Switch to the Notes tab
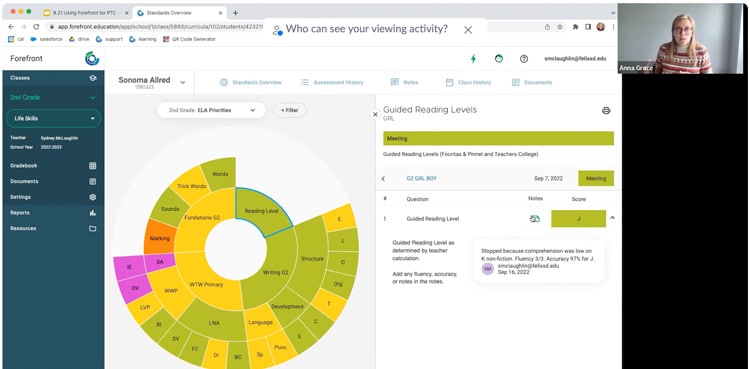The width and height of the screenshot is (750, 369). (405, 82)
